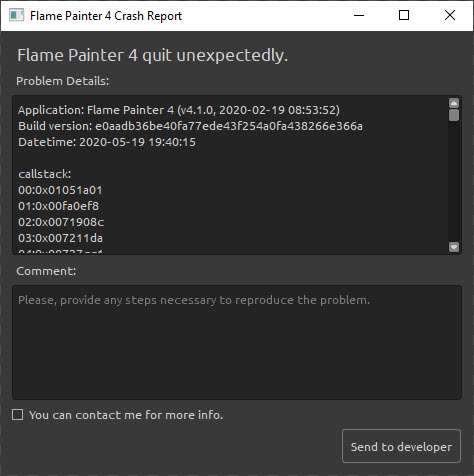Click the scrollbar track below the thumb
This screenshot has width=474, height=476.
[x=454, y=182]
